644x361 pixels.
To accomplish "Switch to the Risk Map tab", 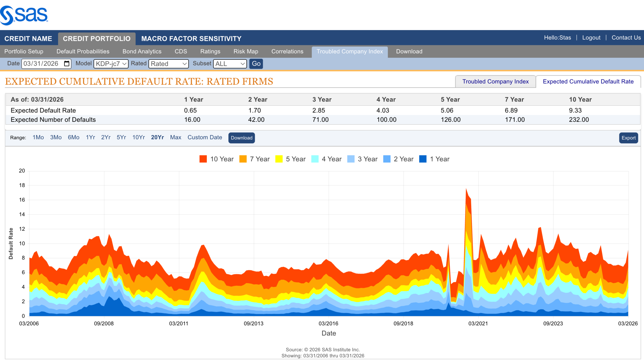I will click(246, 51).
